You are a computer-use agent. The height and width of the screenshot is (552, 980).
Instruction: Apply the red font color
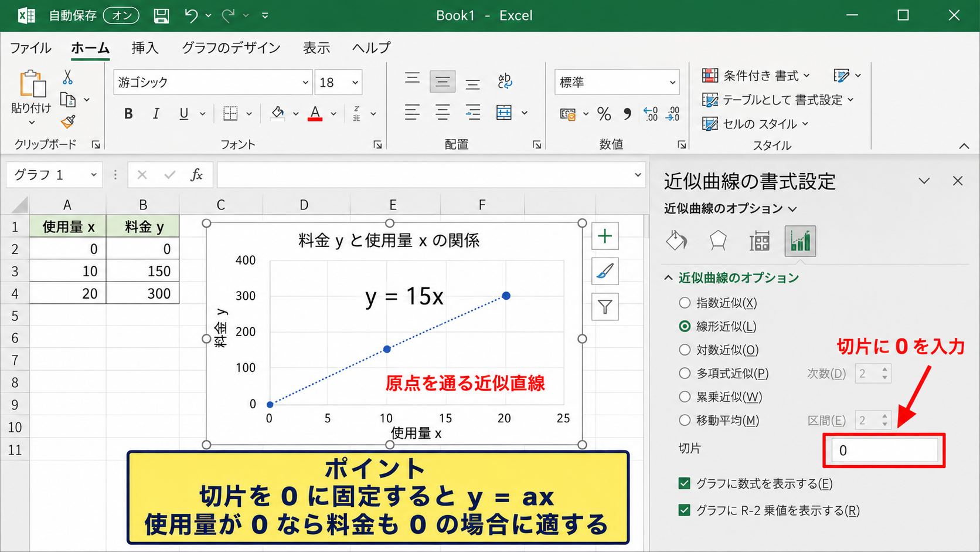click(315, 113)
